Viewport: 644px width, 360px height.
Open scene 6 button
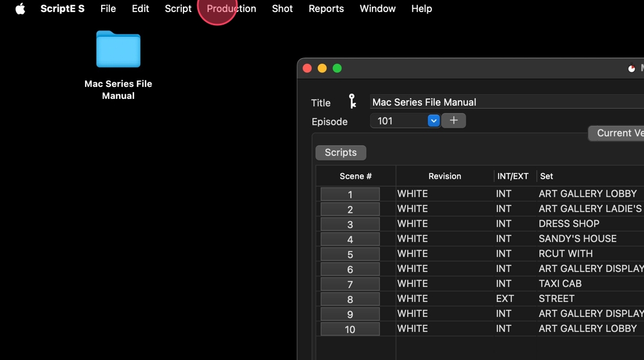pyautogui.click(x=350, y=269)
